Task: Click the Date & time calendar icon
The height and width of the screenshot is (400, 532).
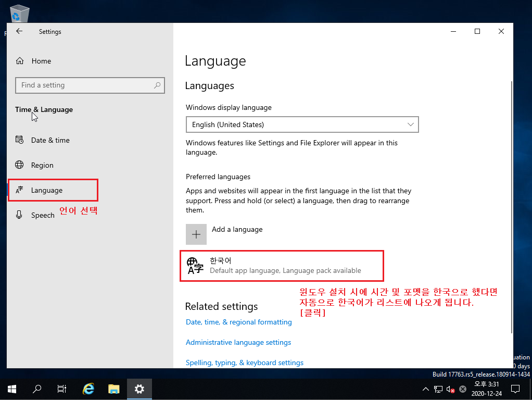Action: coord(19,140)
